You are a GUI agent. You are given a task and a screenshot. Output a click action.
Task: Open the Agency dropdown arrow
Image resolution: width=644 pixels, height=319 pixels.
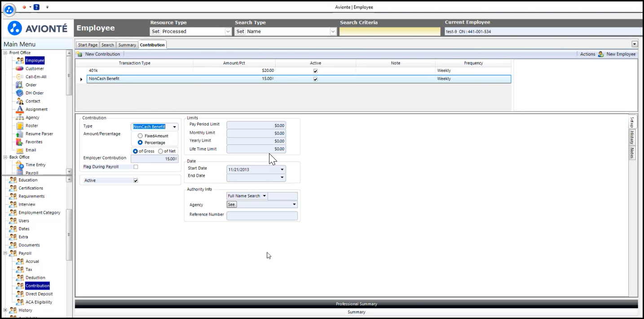coord(294,204)
